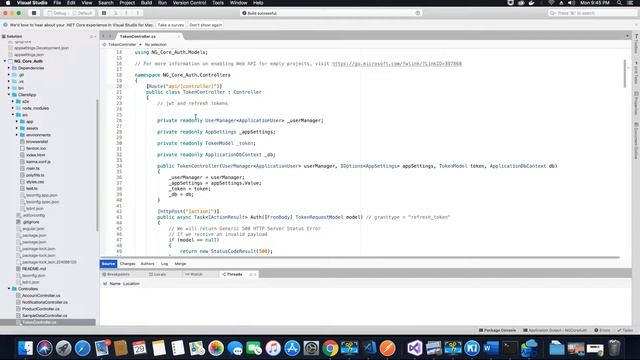Open the Breakpoints pad tab
The width and height of the screenshot is (640, 360).
pos(116,274)
